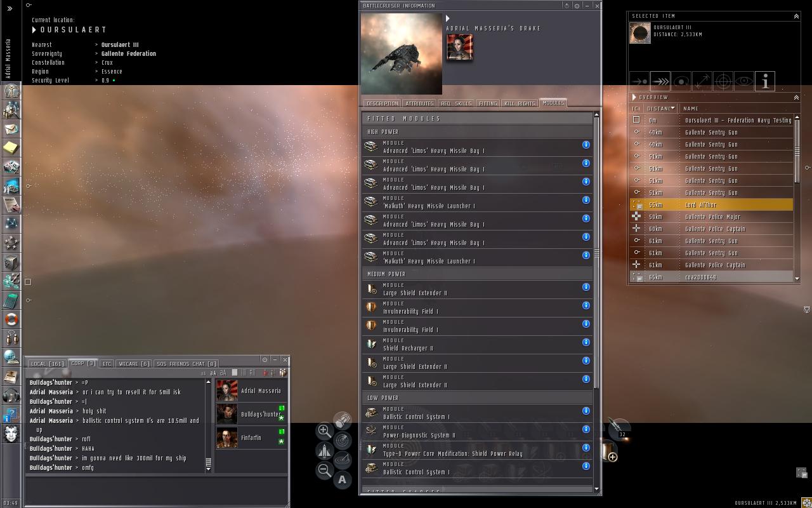The image size is (812, 508).
Task: Click the Overview list scrollbar handle
Action: pos(797,152)
